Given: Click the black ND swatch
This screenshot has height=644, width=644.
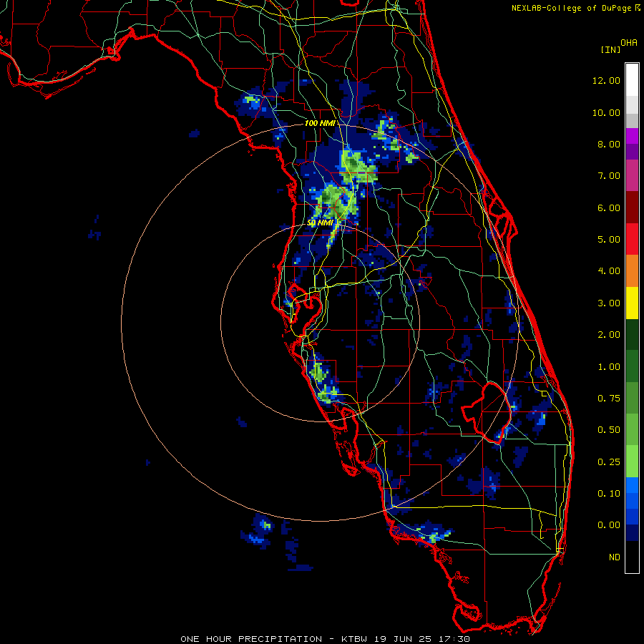Looking at the screenshot, I should tap(632, 557).
